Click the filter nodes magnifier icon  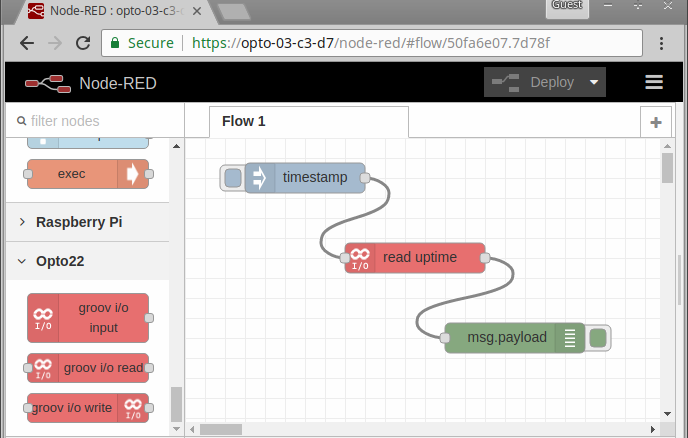21,121
